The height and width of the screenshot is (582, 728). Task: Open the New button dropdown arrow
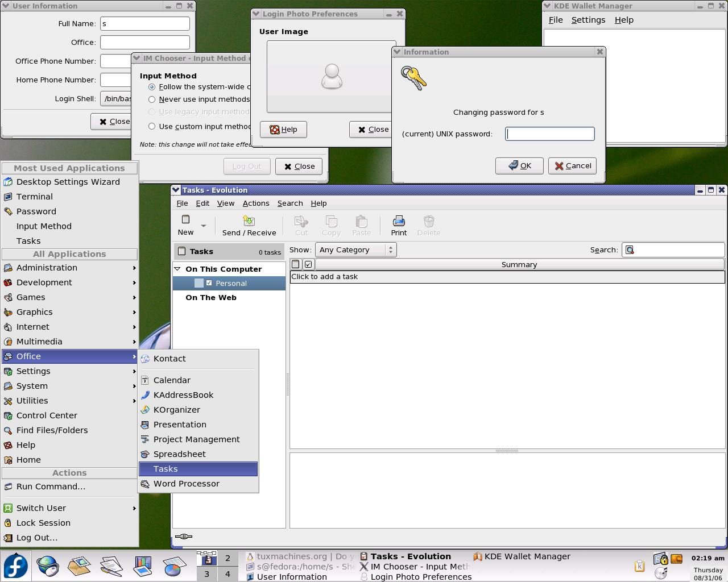click(x=204, y=226)
